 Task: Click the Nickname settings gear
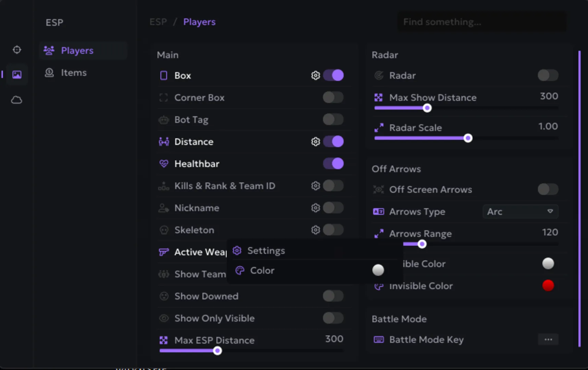coord(316,208)
